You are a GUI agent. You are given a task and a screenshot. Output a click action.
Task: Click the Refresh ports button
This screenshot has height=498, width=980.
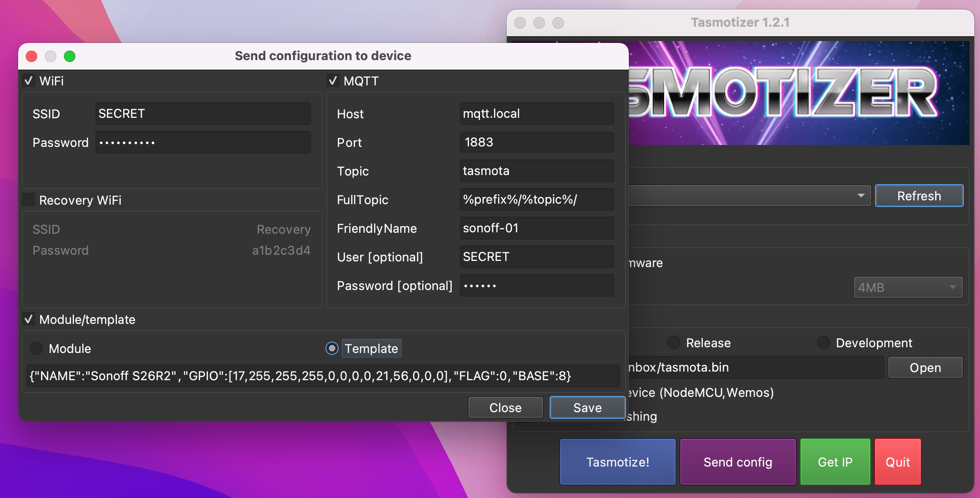[x=918, y=196]
